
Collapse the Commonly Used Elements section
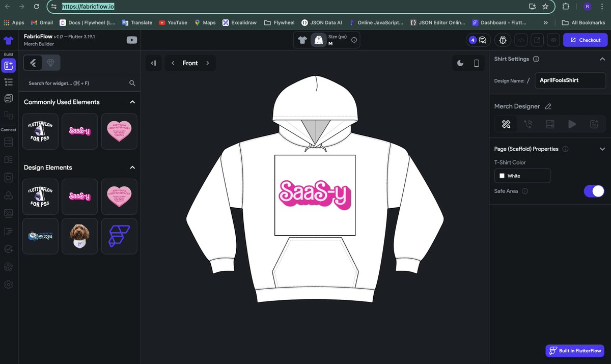tap(132, 102)
